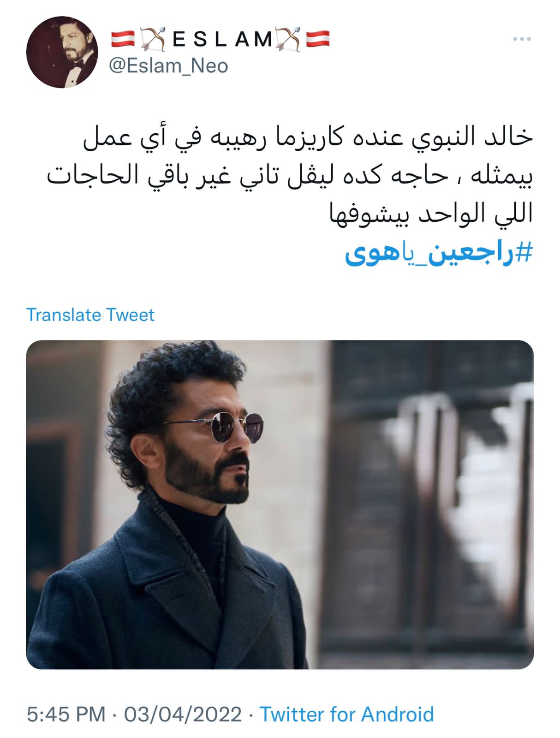Click the flag emoji right of the name
This screenshot has height=738, width=560.
pyautogui.click(x=318, y=40)
